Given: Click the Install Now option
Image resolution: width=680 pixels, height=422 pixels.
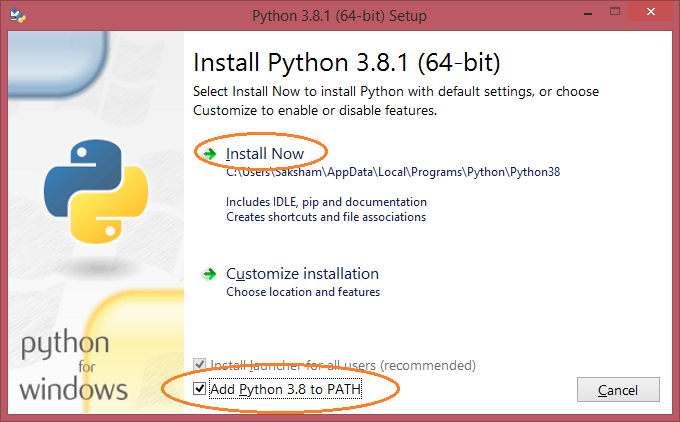Looking at the screenshot, I should [x=265, y=154].
